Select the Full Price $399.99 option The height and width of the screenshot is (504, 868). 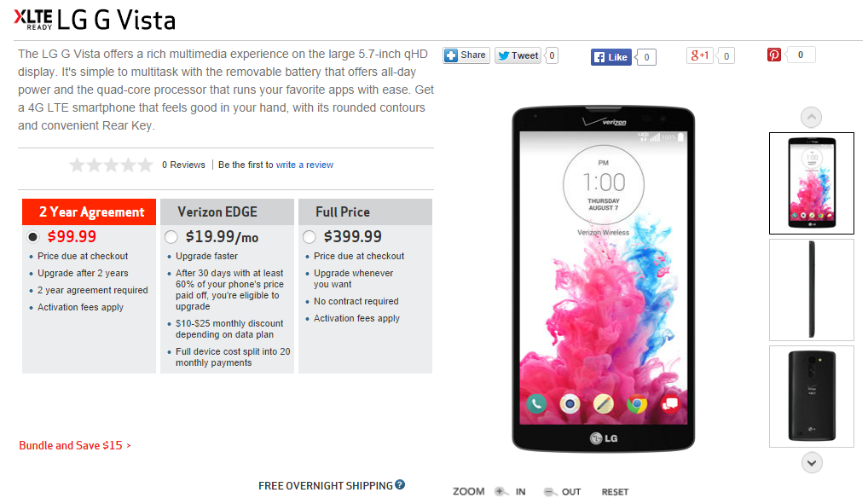tap(309, 237)
